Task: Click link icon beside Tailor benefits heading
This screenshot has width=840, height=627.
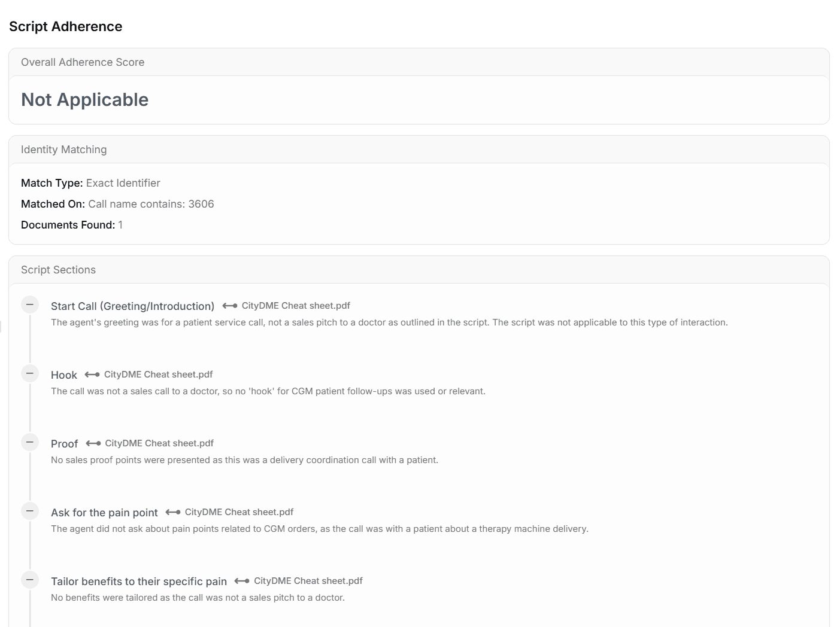Action: point(242,581)
